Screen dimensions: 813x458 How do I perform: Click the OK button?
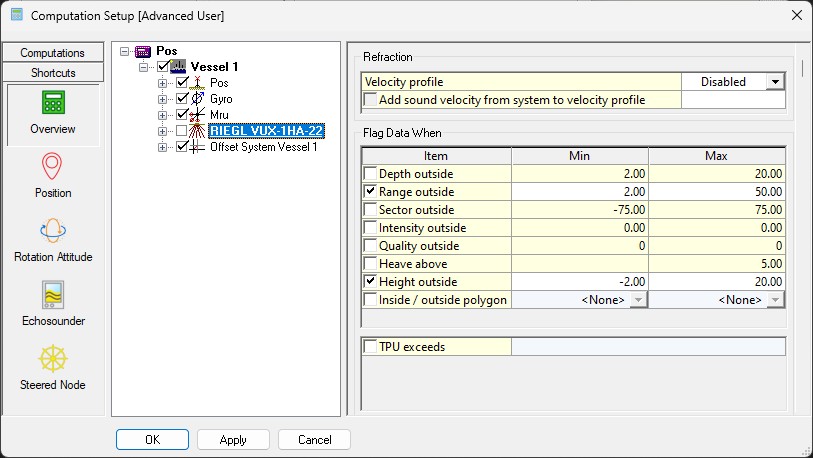tap(152, 440)
